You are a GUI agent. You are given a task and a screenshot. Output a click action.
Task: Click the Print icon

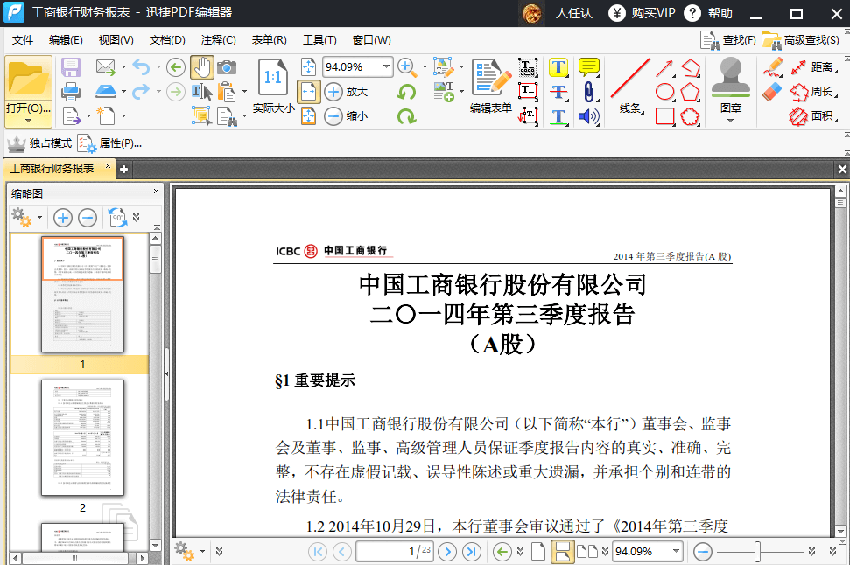click(71, 92)
